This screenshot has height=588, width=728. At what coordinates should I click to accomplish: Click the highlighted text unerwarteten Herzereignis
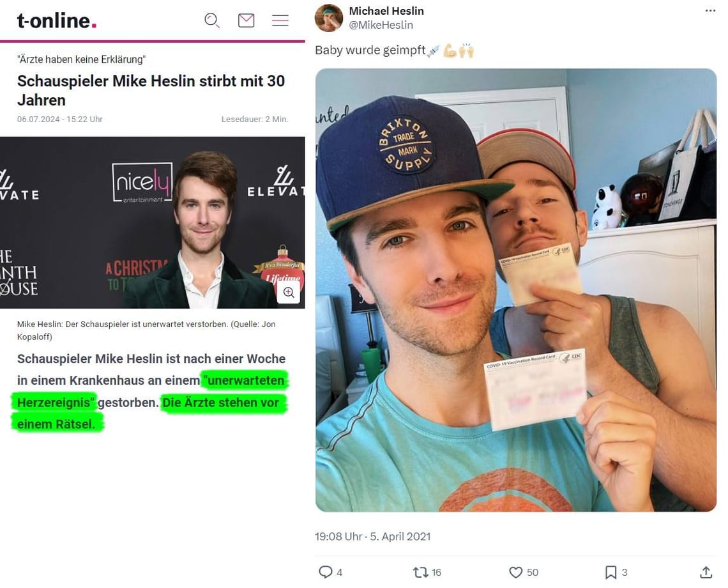tap(150, 391)
